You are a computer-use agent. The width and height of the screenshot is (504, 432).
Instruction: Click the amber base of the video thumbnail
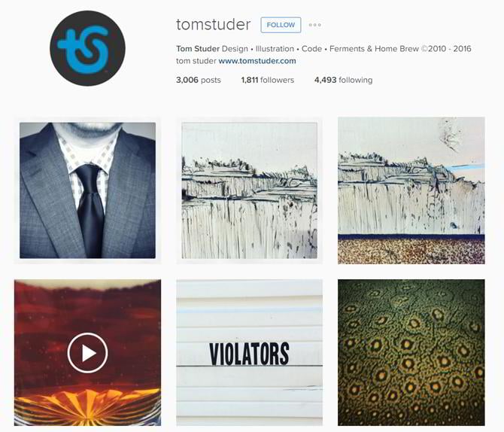coord(87,407)
